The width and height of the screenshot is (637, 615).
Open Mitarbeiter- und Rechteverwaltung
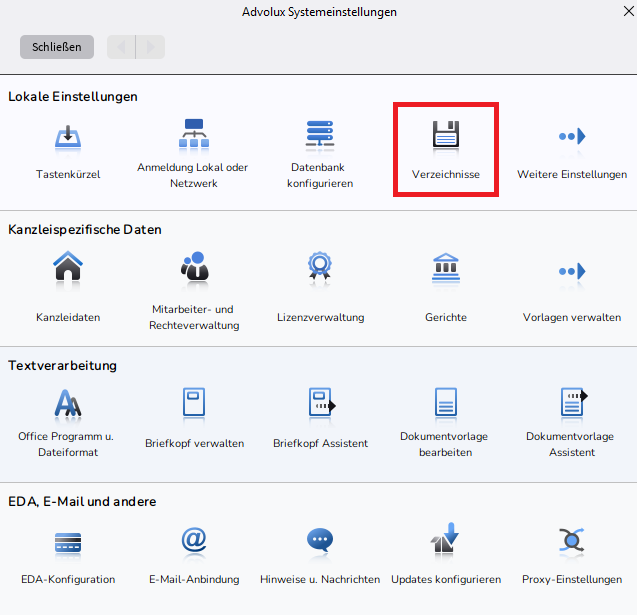tap(193, 268)
